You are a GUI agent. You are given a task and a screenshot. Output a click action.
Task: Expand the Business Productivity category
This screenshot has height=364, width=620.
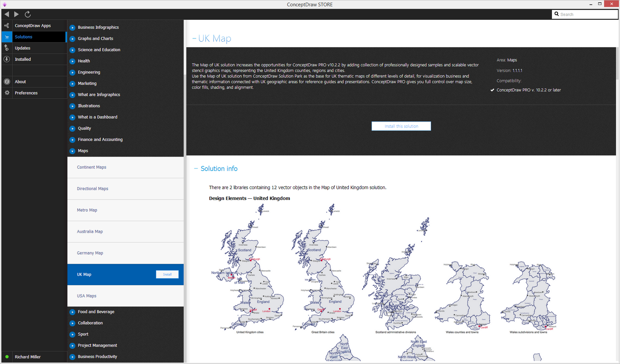click(72, 357)
